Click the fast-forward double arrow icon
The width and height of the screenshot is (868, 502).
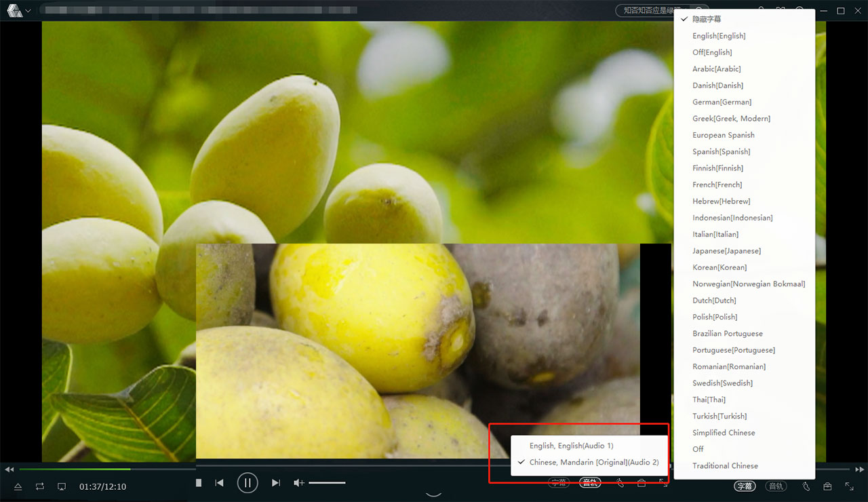click(859, 469)
